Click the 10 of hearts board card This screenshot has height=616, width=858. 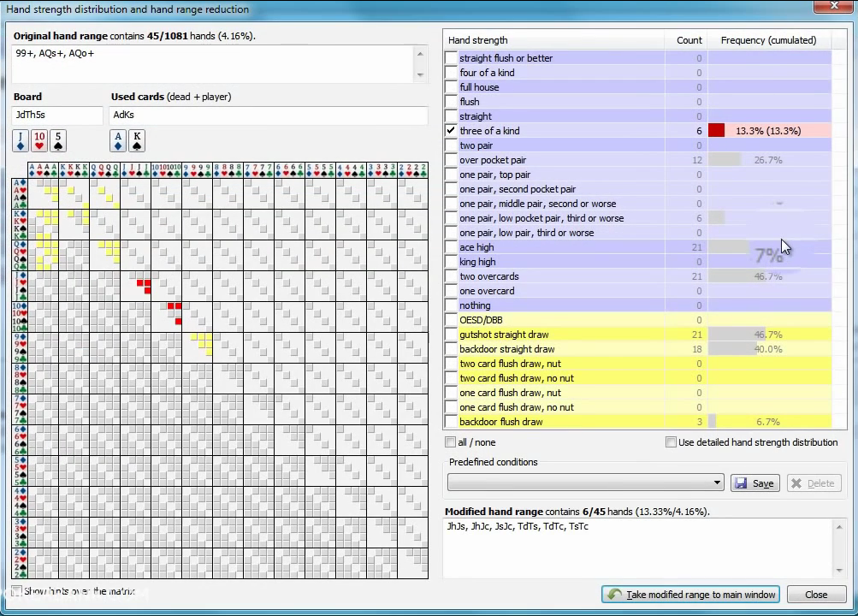point(39,140)
